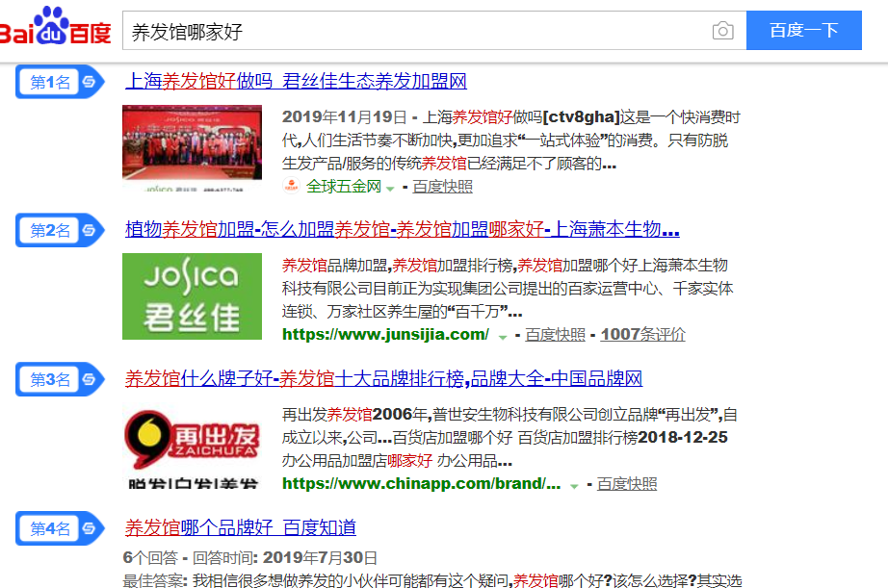Click the 第3名 rank badge

point(60,379)
